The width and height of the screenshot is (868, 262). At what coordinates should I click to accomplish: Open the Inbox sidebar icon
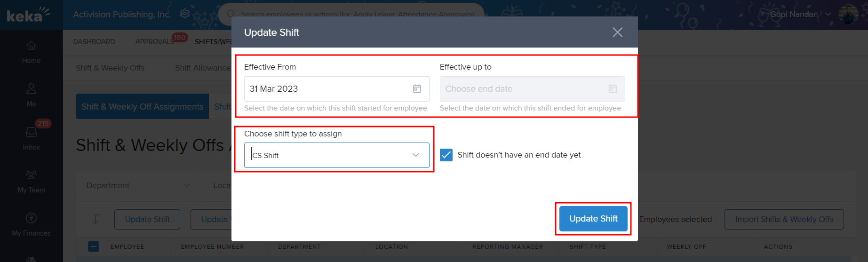(31, 133)
